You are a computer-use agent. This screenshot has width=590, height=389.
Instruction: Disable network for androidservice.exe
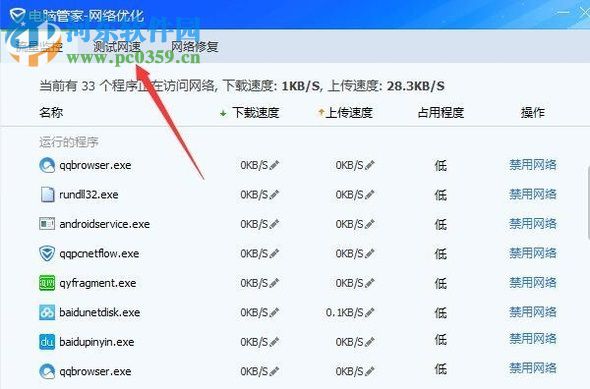tap(532, 223)
